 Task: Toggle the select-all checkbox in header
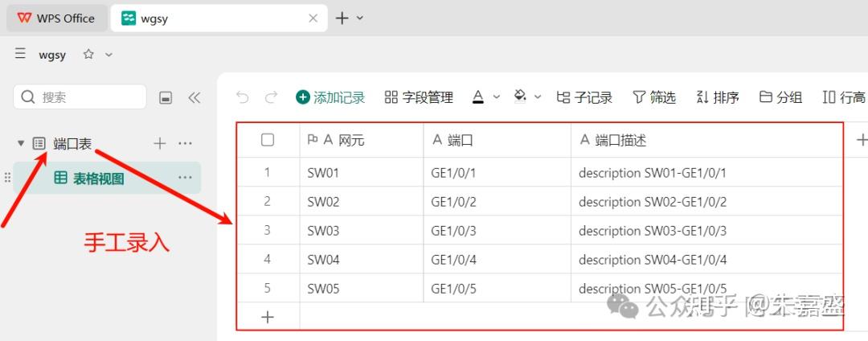[x=268, y=140]
